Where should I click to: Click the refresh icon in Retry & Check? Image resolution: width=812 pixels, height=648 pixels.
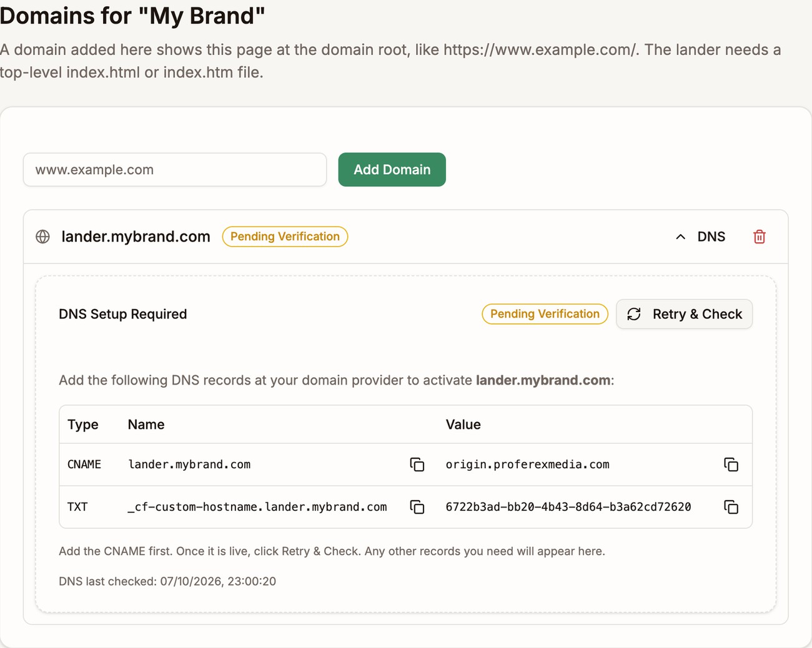[x=634, y=314]
